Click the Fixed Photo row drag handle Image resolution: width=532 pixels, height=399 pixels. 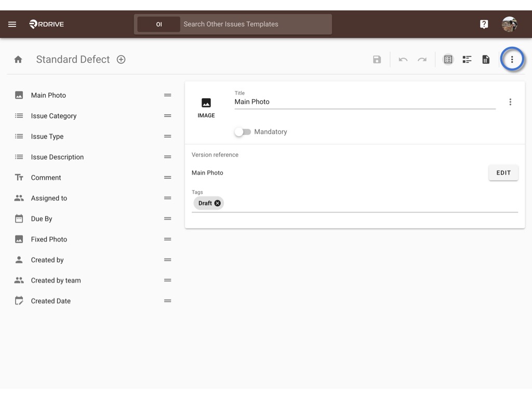[168, 239]
